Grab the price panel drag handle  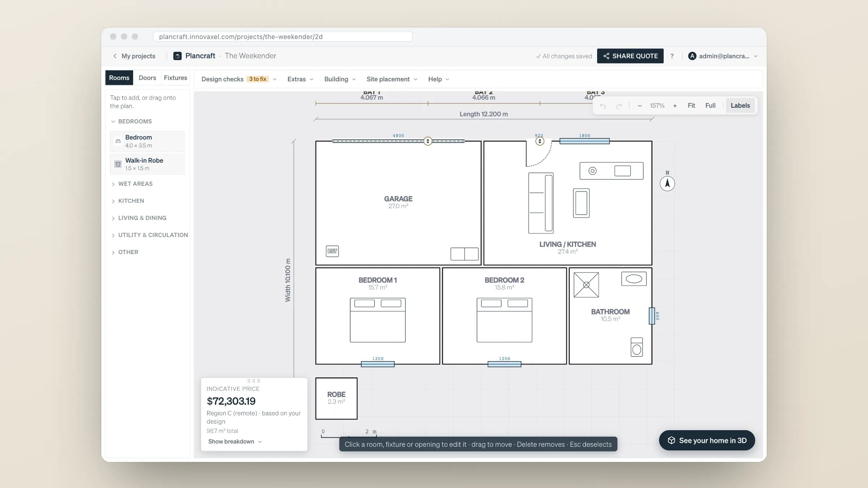(254, 381)
